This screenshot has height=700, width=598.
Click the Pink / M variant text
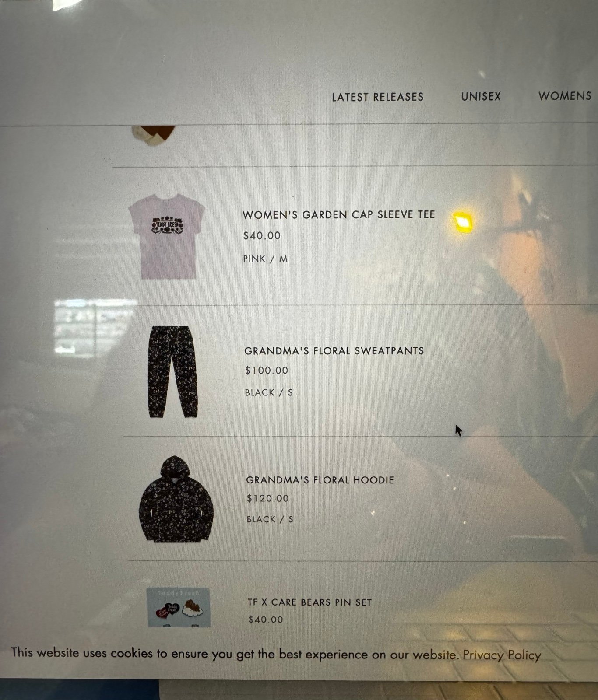265,259
